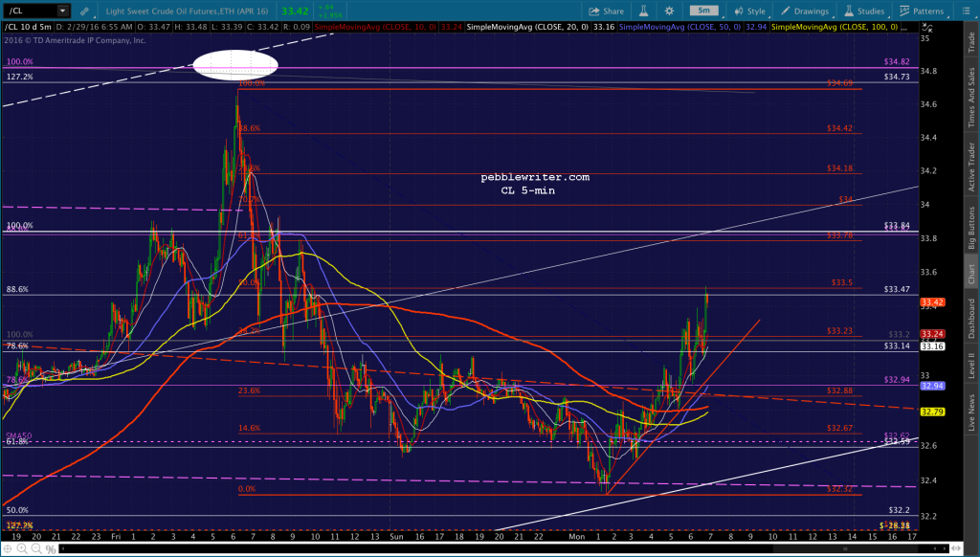Select the Chart sidebar tab

coord(971,273)
